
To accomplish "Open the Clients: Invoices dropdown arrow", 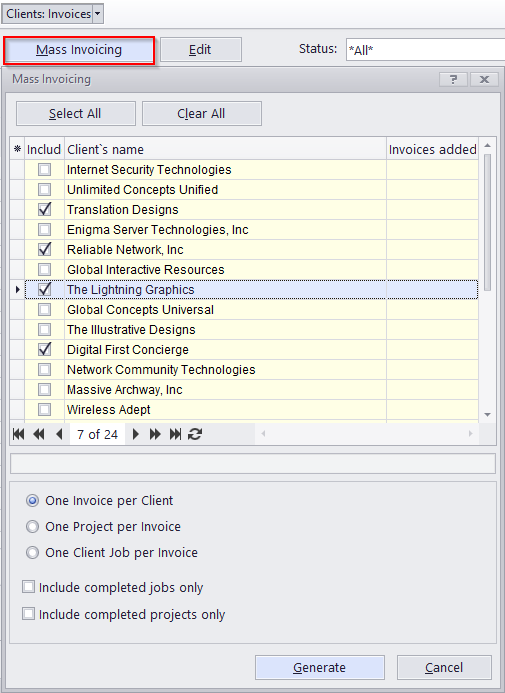I will (x=98, y=14).
